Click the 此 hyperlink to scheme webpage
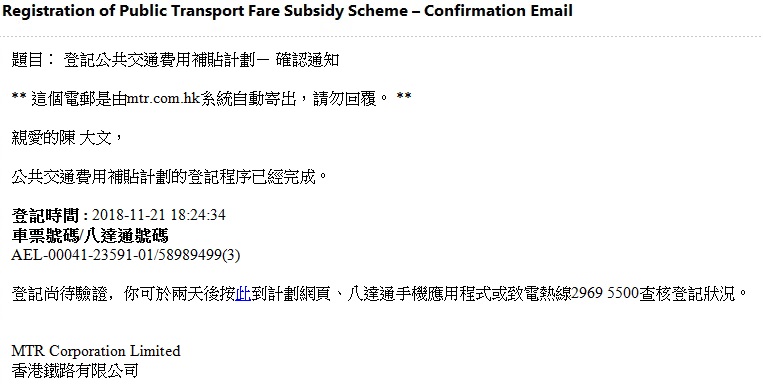The height and width of the screenshot is (388, 763). 243,294
